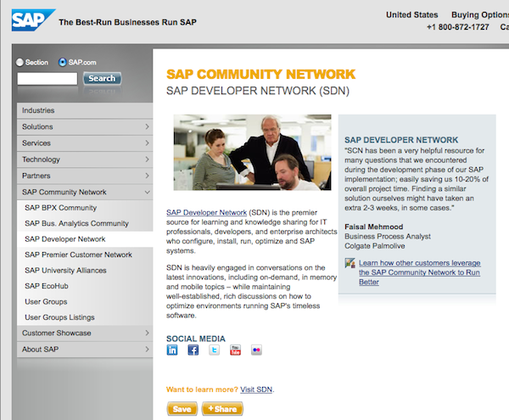The height and width of the screenshot is (420, 509).
Task: Open User Groups Listings submenu item
Action: click(x=85, y=317)
